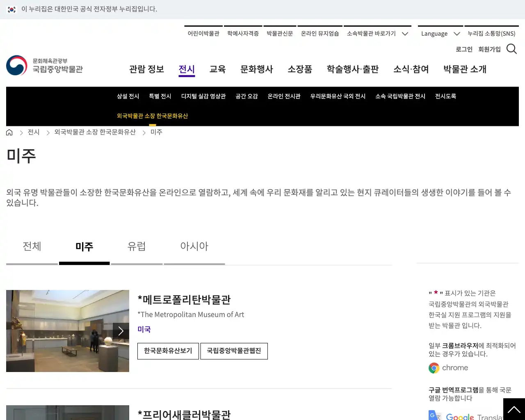
Task: Click the Google Translate icon
Action: [x=435, y=415]
